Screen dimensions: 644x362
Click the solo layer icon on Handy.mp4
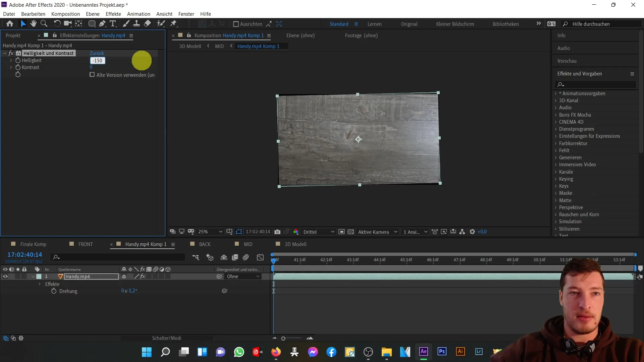click(18, 276)
